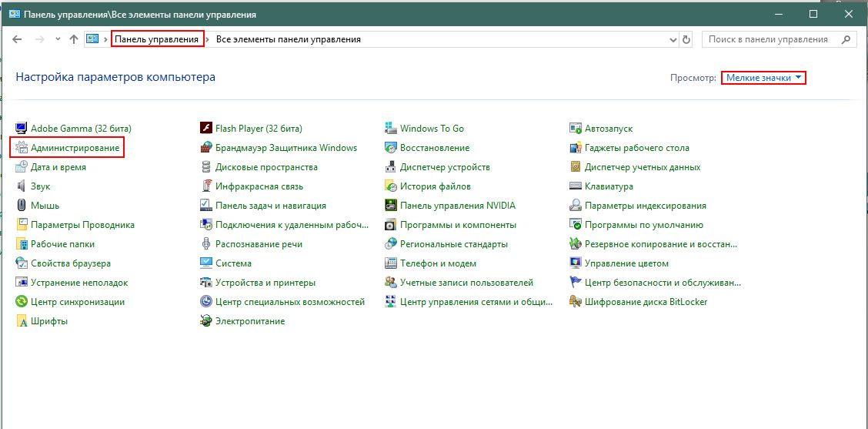868x429 pixels.
Task: Open the Устройства и принтеры icon
Action: [x=206, y=283]
